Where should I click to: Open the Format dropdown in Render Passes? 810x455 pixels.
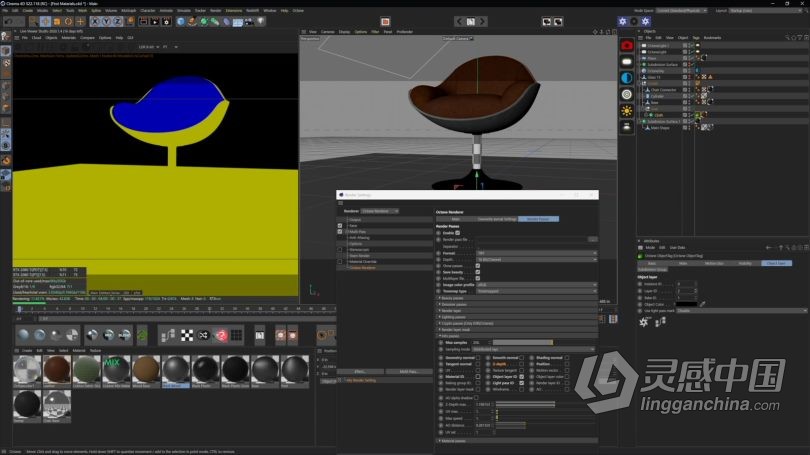tap(537, 253)
